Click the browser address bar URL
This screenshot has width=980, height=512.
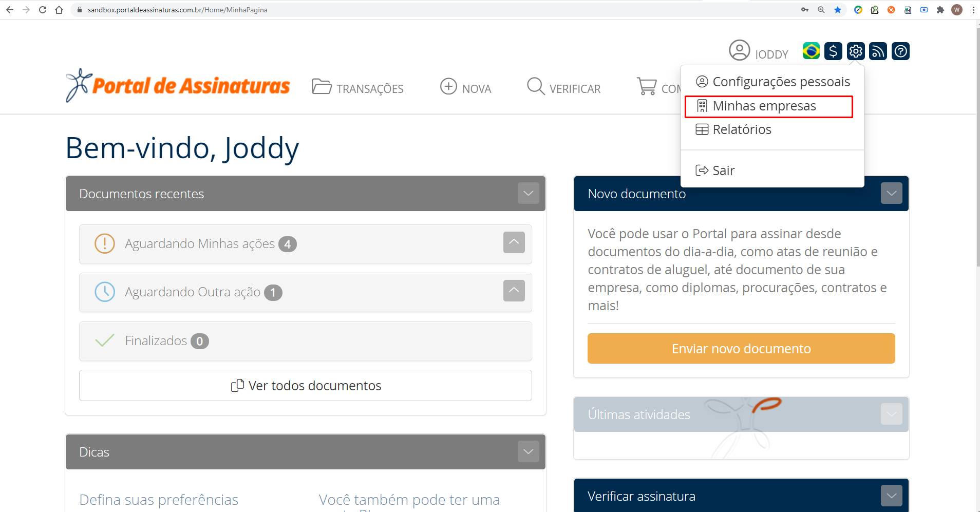(177, 10)
